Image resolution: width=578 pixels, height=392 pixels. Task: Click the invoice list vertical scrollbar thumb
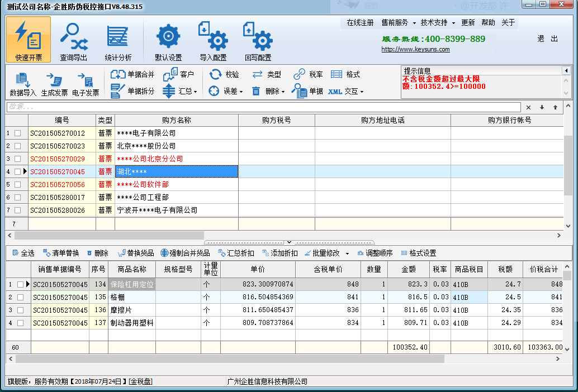pyautogui.click(x=568, y=166)
